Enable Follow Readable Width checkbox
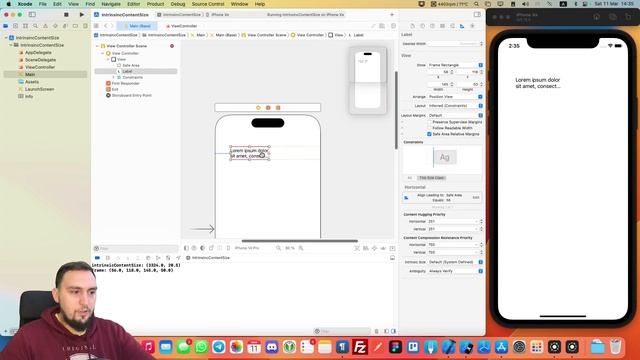This screenshot has width=640, height=360. (x=429, y=128)
